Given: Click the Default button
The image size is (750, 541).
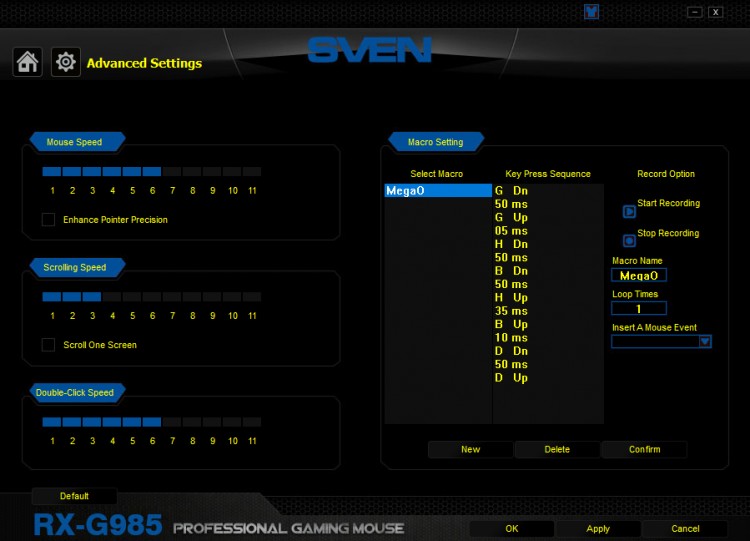Looking at the screenshot, I should 74,496.
